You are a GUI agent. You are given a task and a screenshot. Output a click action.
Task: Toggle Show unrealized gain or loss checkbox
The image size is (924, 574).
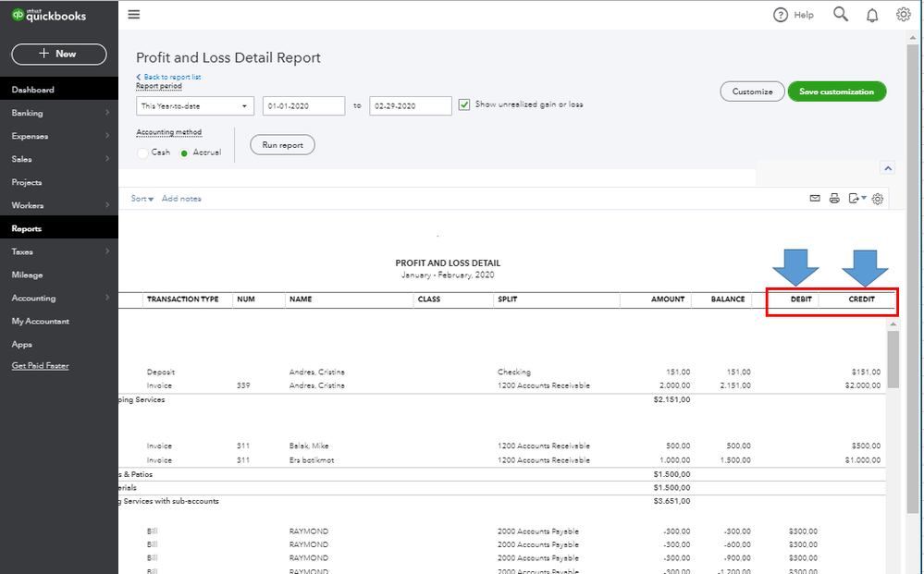464,105
